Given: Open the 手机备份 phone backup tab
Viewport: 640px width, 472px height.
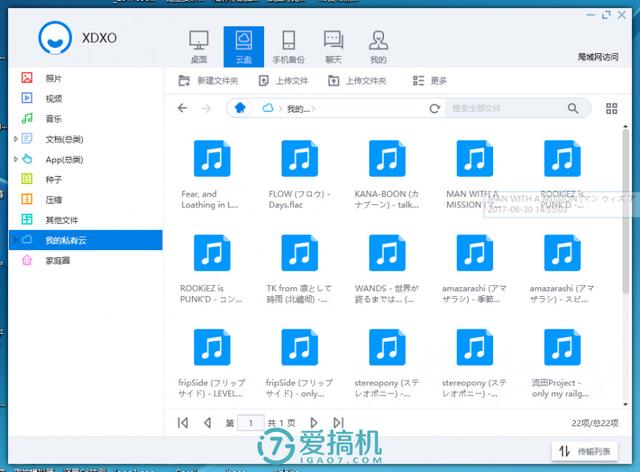Looking at the screenshot, I should tap(289, 47).
